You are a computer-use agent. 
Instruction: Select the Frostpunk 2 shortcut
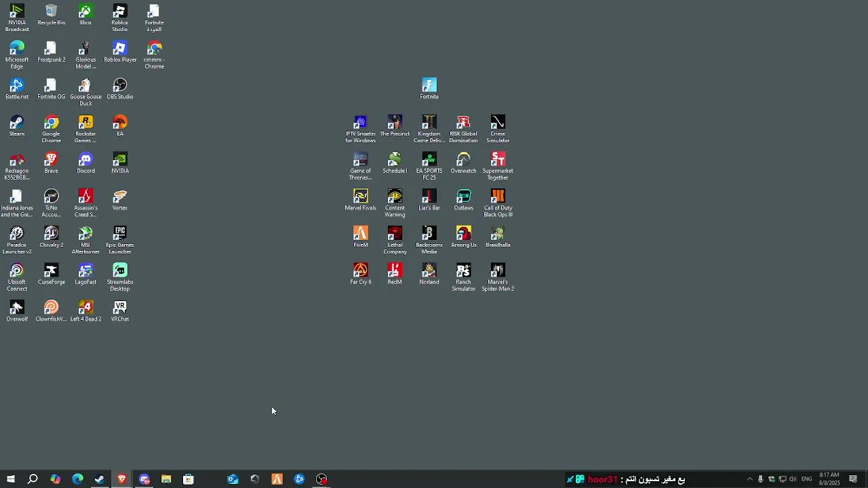[52, 52]
